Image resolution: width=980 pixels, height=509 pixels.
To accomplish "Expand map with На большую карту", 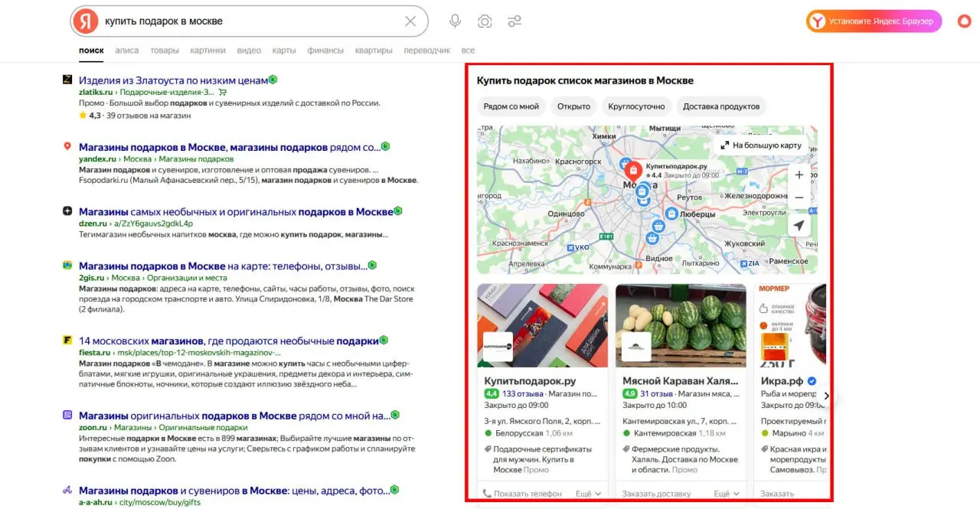I will pos(760,145).
